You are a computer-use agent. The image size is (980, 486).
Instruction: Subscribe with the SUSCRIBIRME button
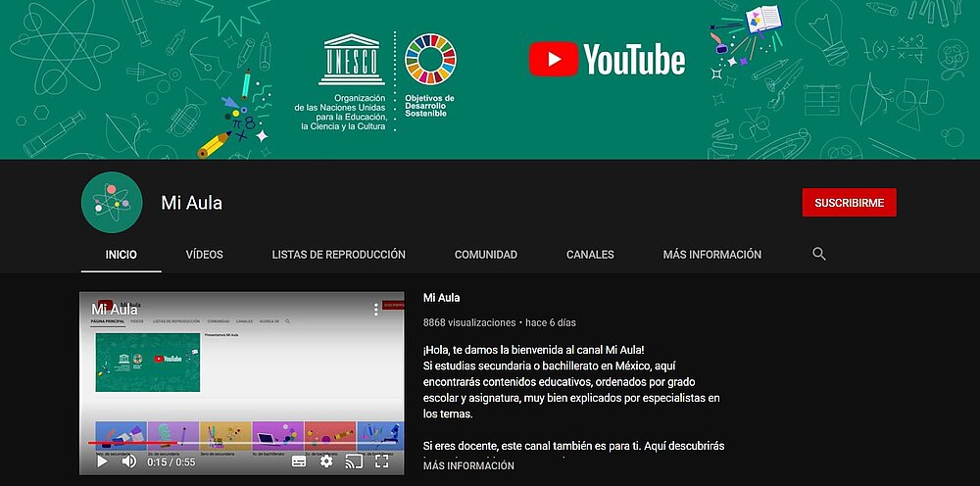click(x=849, y=203)
